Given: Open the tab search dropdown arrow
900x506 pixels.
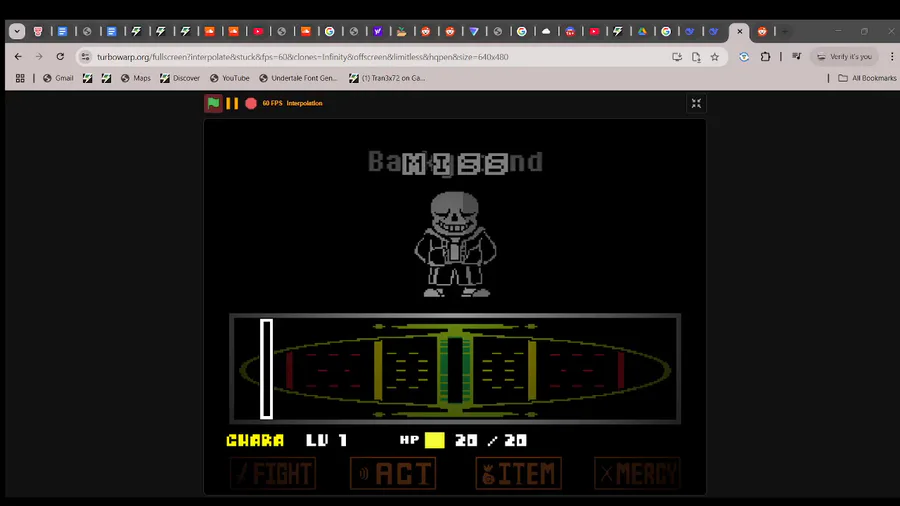Looking at the screenshot, I should pos(17,32).
